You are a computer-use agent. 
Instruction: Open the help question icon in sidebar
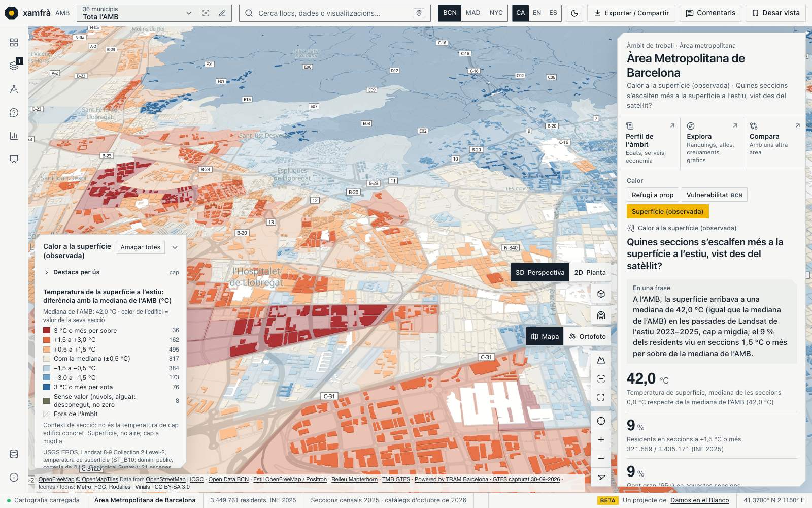coord(14,112)
